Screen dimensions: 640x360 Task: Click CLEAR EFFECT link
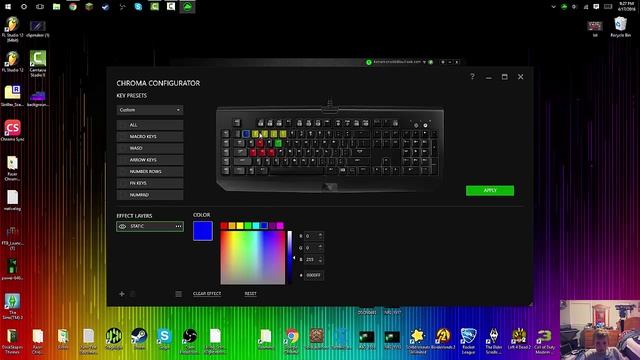pos(207,293)
